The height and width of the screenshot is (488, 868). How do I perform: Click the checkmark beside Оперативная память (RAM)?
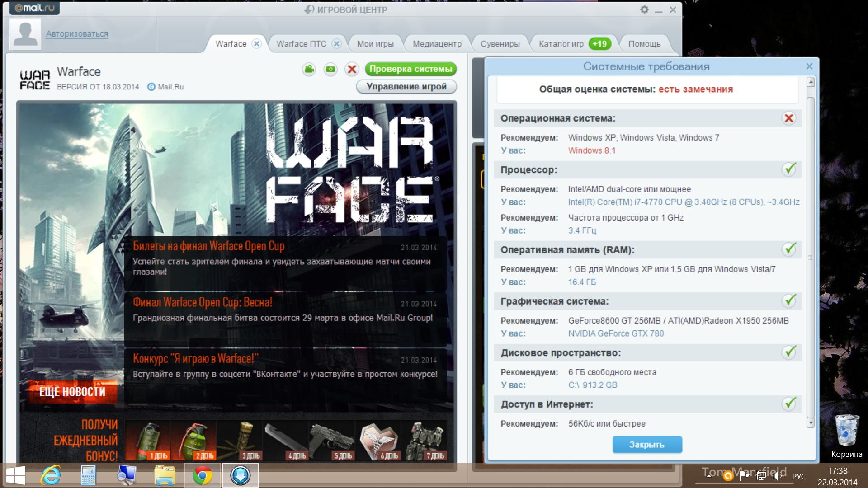coord(789,249)
